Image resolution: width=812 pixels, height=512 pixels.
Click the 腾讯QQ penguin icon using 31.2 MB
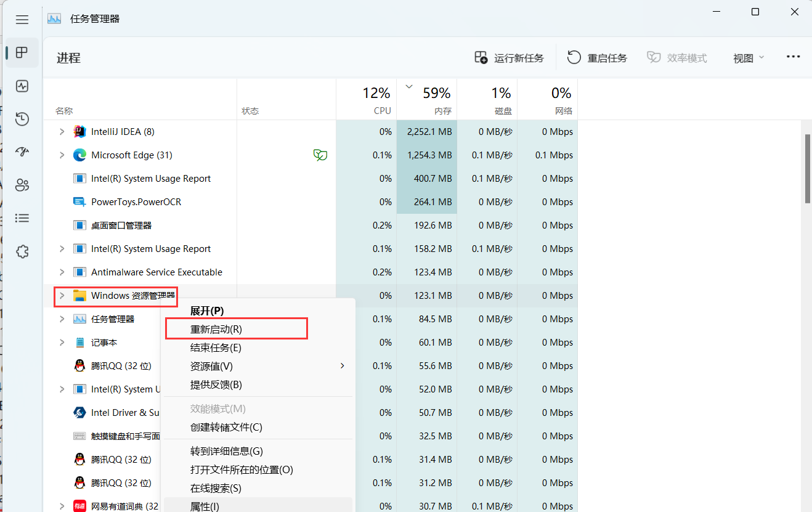[79, 483]
